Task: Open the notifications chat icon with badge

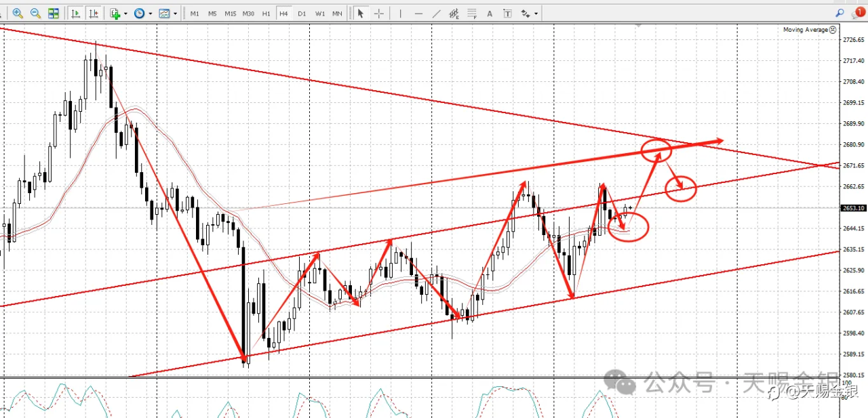Action: (x=858, y=12)
